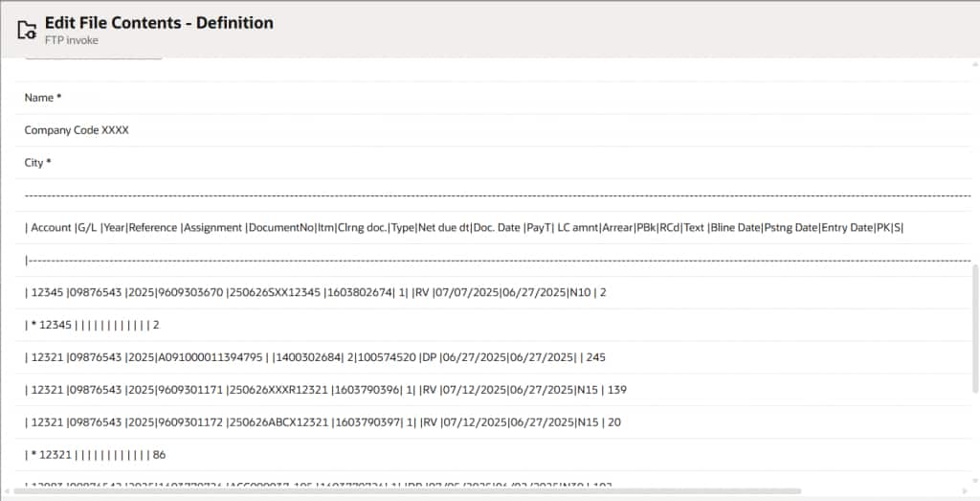The image size is (980, 501).
Task: Click the Edit File Contents - Definition title
Action: click(x=159, y=23)
